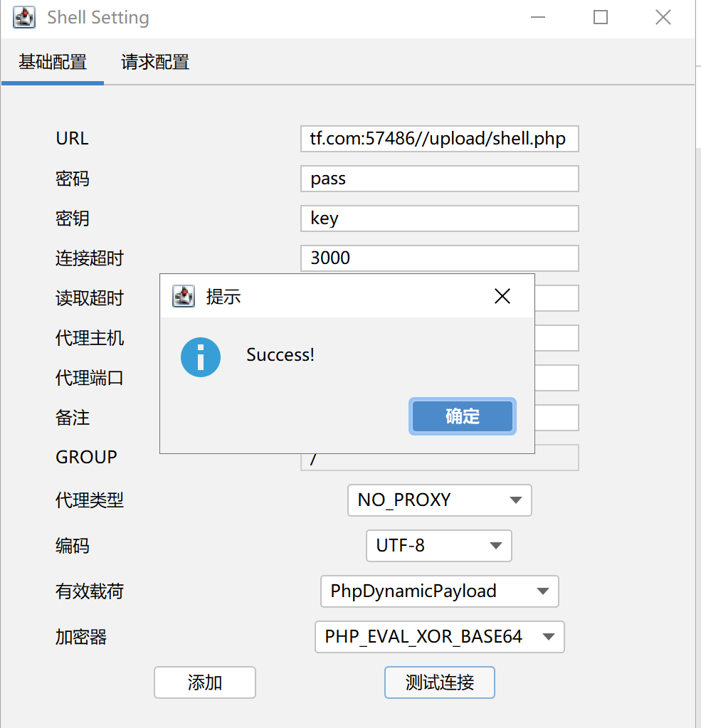
Task: Click the Shell Setting title text
Action: (x=98, y=18)
